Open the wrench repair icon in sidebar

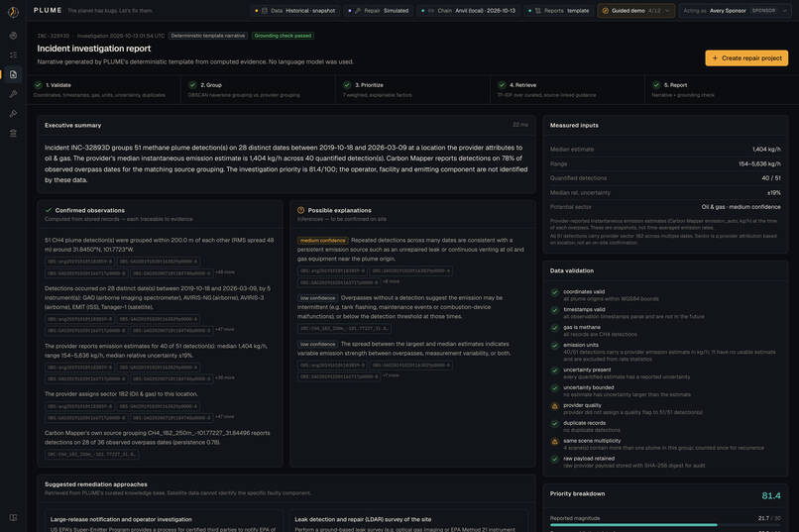coord(13,94)
